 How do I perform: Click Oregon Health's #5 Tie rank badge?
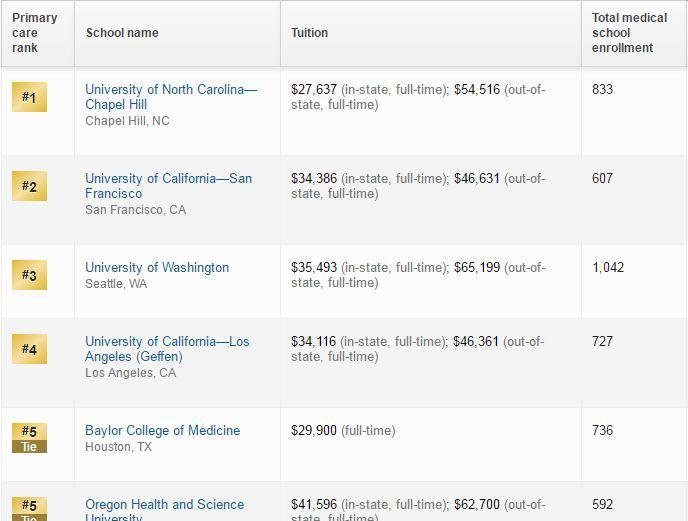(x=29, y=509)
